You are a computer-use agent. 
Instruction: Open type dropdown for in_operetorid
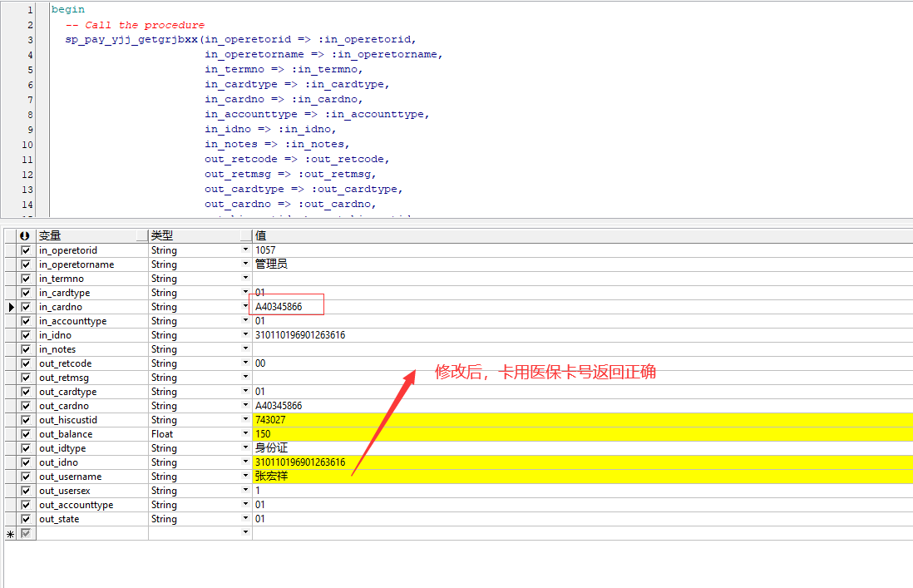point(246,250)
